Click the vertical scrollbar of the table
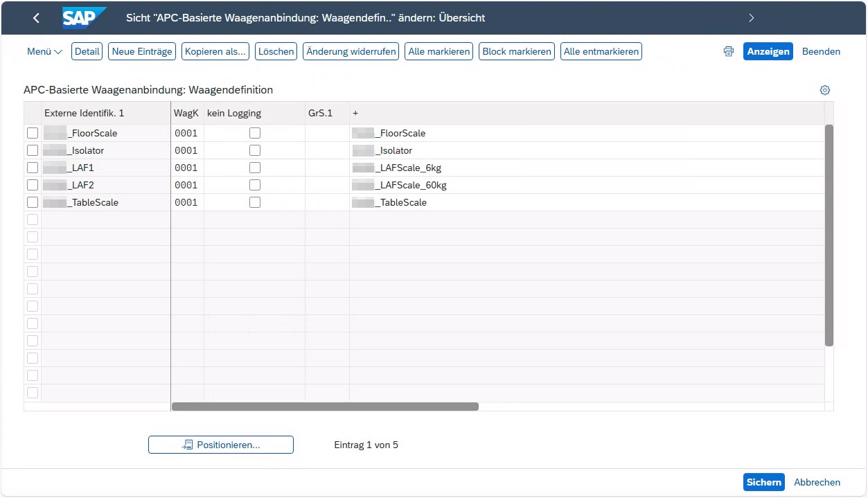This screenshot has width=868, height=498. click(x=829, y=235)
